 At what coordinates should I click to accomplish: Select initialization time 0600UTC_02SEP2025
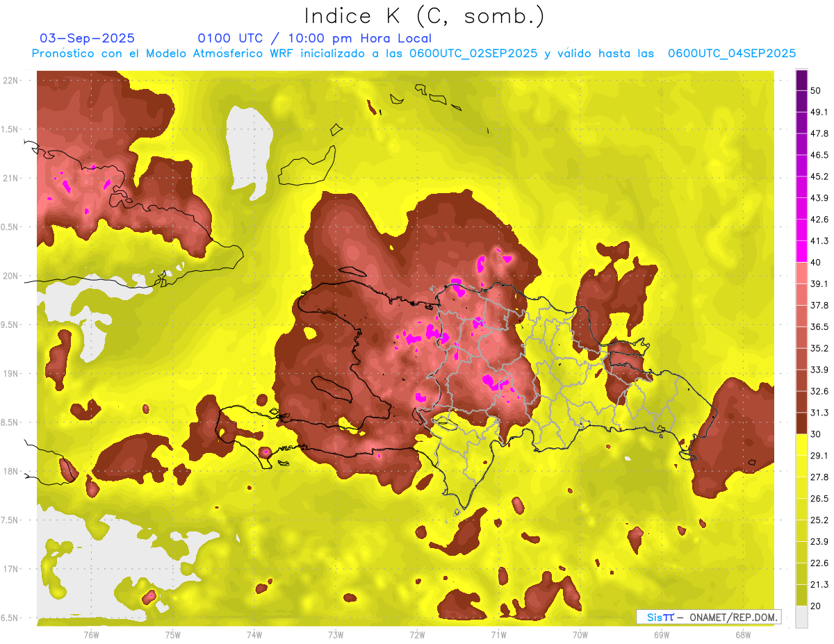pos(473,53)
